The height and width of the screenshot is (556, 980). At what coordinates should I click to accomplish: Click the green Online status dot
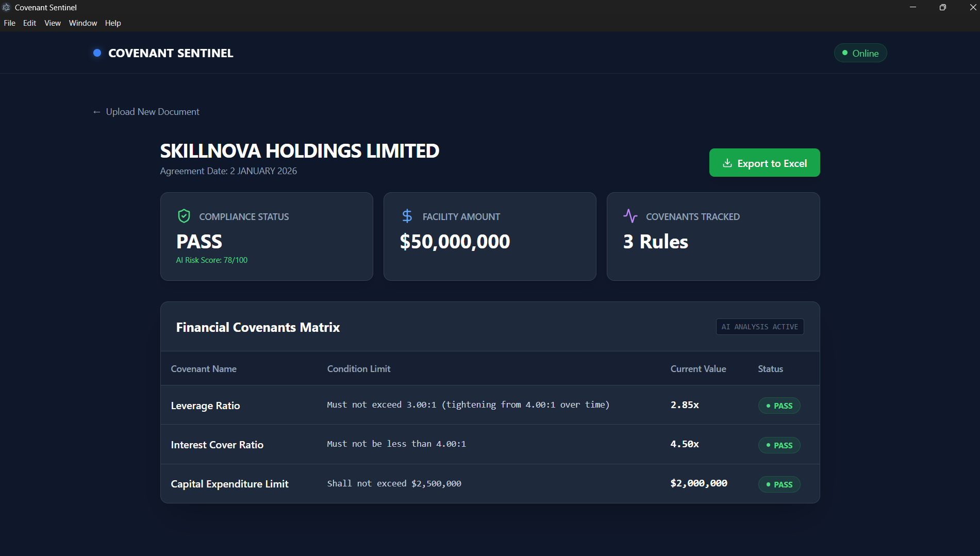(x=845, y=53)
